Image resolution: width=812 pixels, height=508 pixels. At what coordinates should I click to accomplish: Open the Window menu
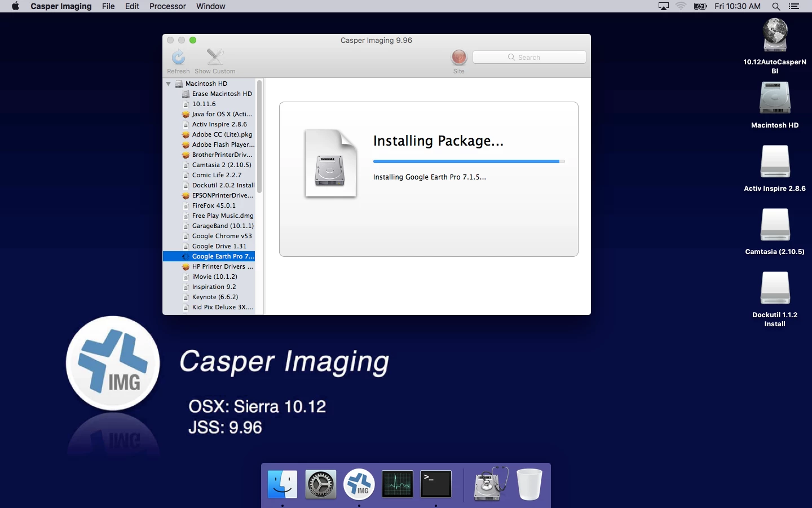(x=211, y=6)
